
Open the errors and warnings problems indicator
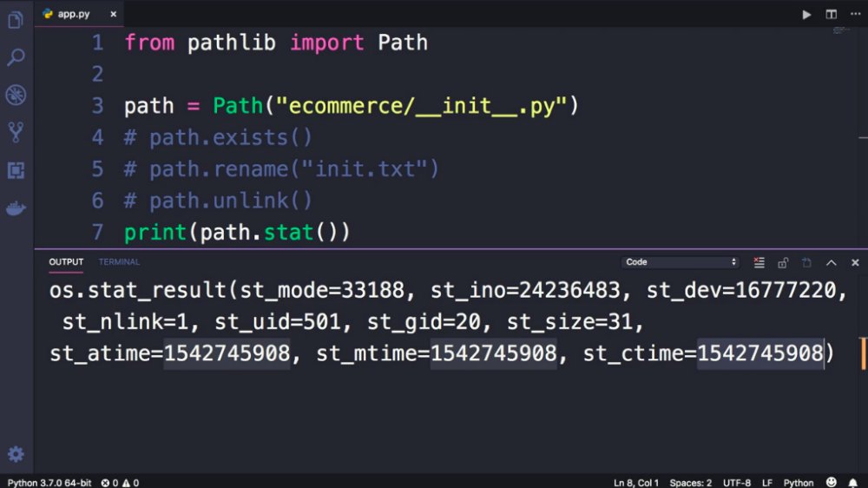point(120,483)
